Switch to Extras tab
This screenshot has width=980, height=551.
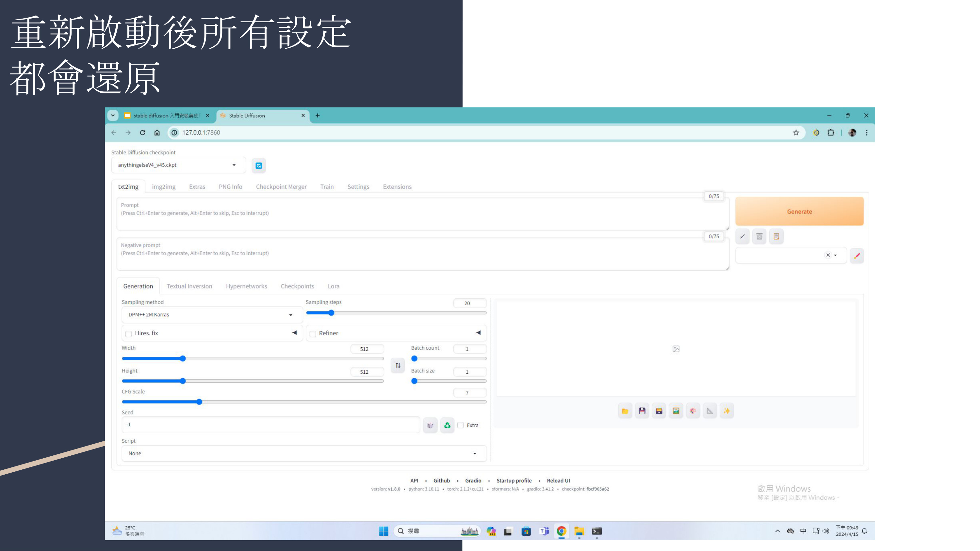[x=197, y=187]
